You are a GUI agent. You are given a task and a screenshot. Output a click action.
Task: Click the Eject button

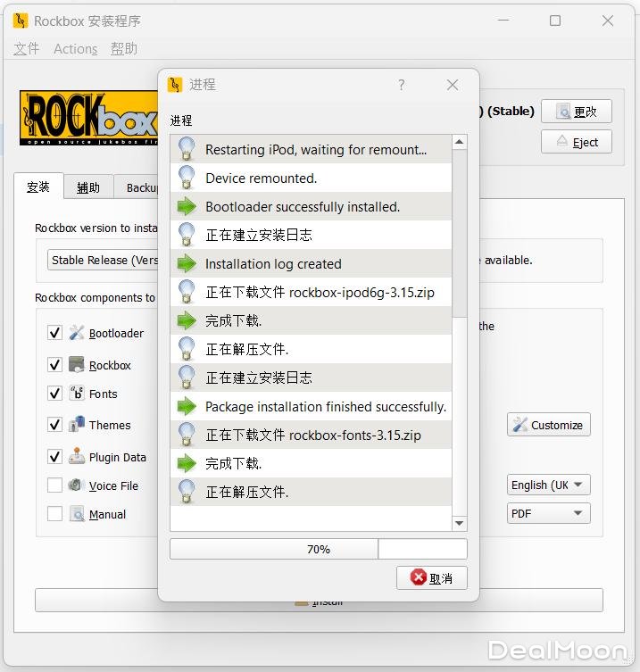click(576, 143)
